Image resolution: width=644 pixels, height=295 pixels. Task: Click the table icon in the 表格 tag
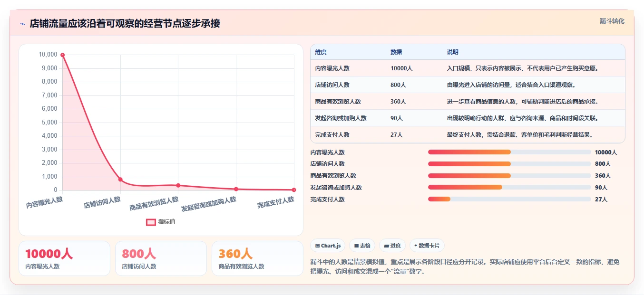pyautogui.click(x=356, y=246)
